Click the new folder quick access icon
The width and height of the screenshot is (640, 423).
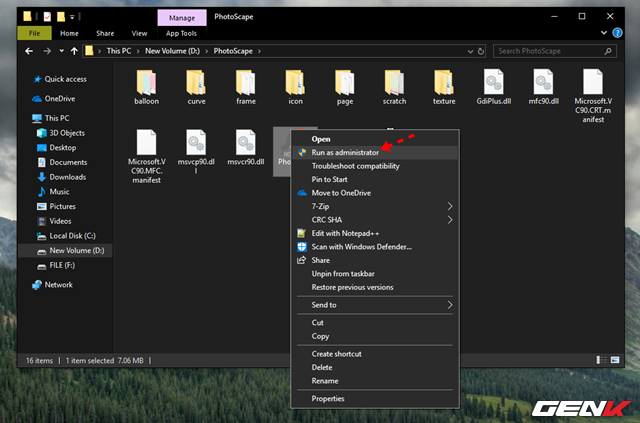pyautogui.click(x=61, y=17)
